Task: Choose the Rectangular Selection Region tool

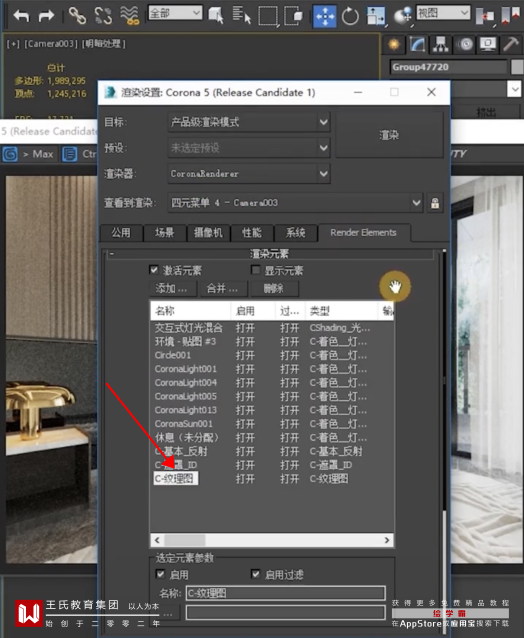Action: coord(268,16)
